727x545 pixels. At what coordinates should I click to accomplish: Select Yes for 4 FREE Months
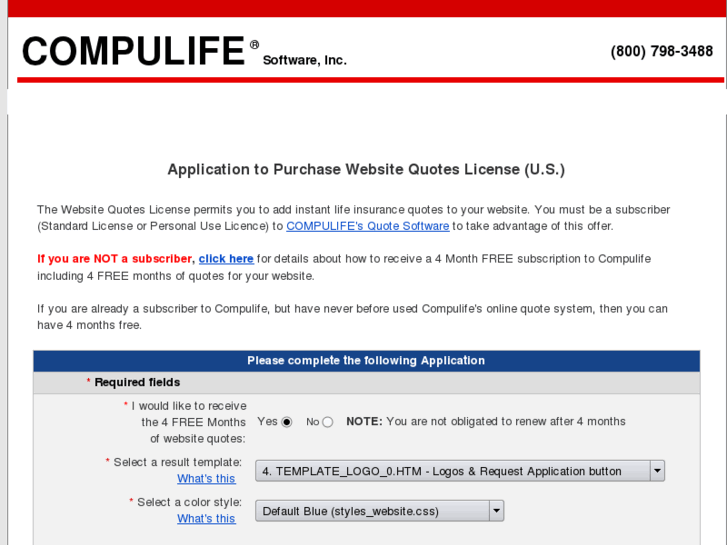[287, 422]
